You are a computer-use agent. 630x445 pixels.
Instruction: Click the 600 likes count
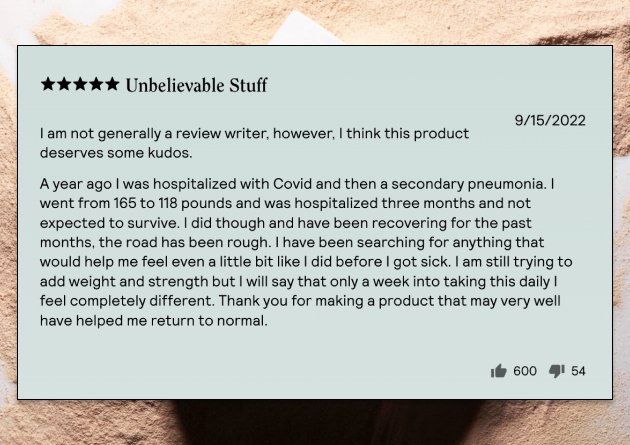tap(524, 371)
